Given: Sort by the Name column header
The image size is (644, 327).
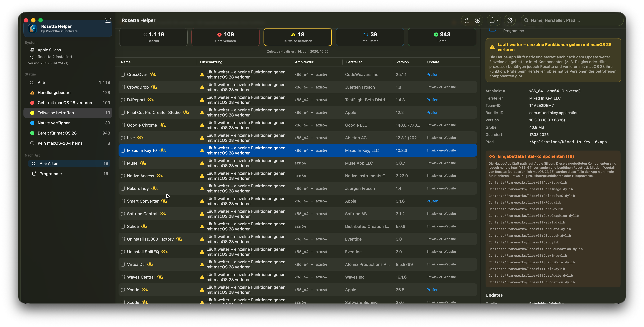Looking at the screenshot, I should click(x=126, y=62).
